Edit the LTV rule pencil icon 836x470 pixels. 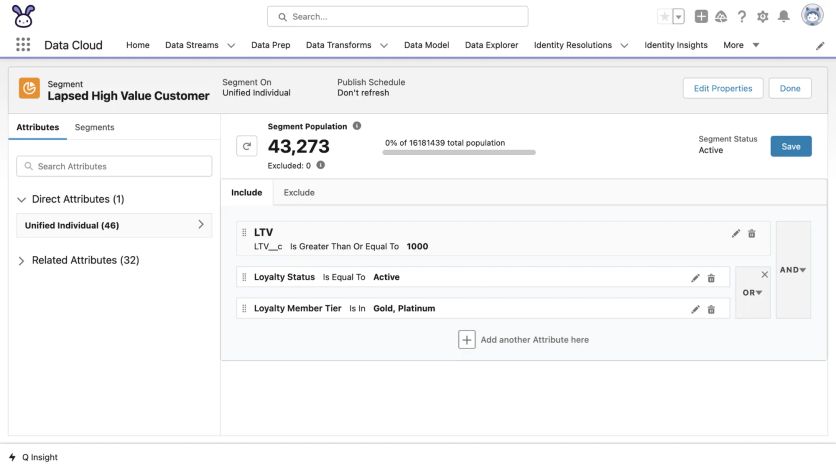point(736,233)
